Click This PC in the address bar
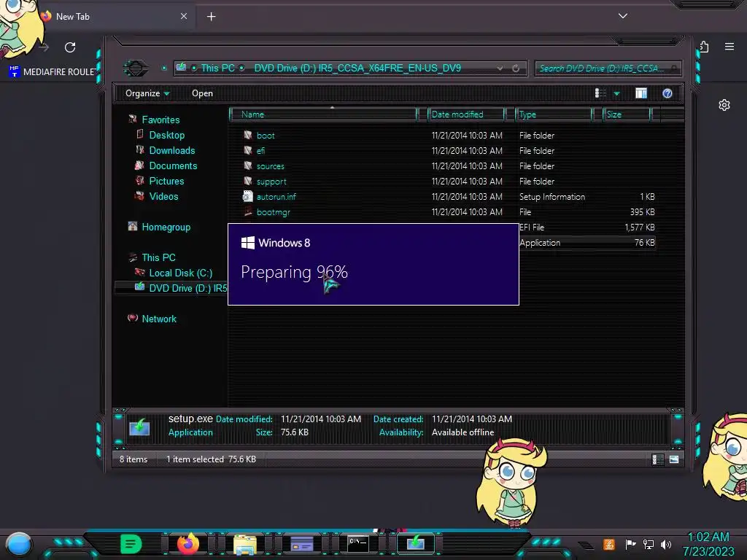Screen dimensions: 747x560 tap(217, 68)
